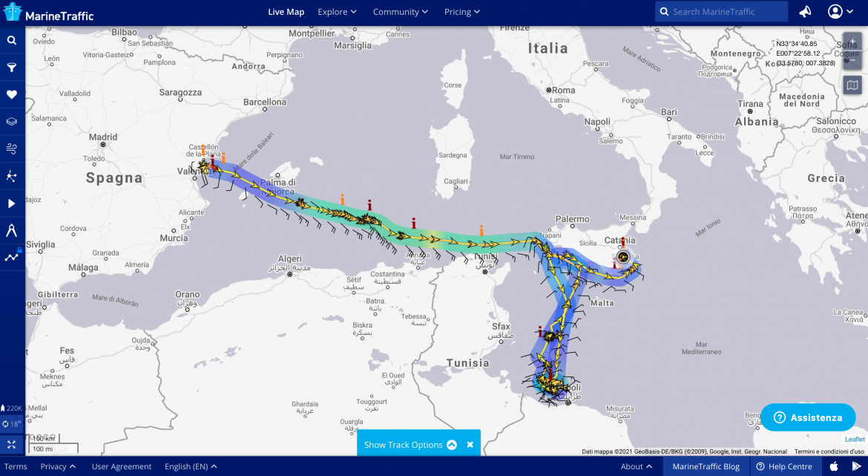Click the orange info marker above Tunis
The image size is (868, 476).
481,230
